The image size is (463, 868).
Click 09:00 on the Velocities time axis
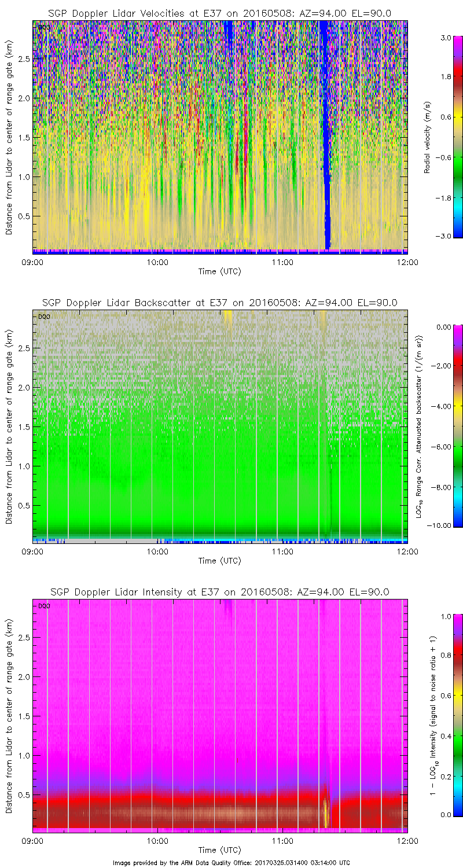pos(32,262)
